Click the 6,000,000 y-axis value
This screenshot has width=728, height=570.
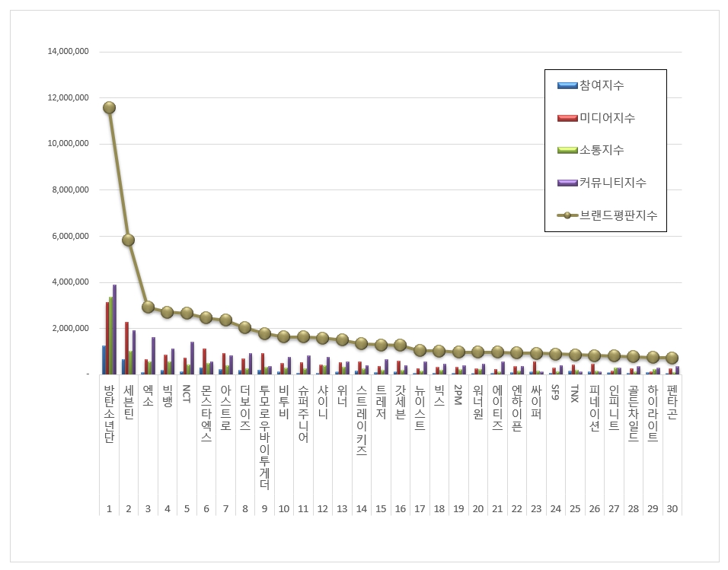(x=70, y=236)
